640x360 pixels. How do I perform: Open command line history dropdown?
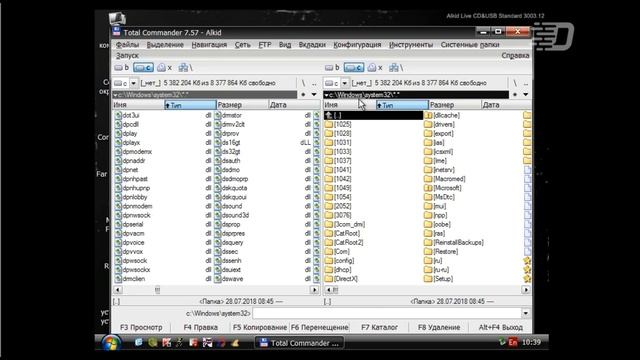point(526,313)
